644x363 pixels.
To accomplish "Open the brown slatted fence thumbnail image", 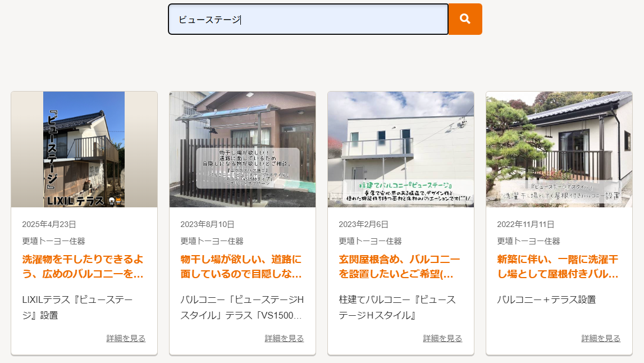I will (x=243, y=149).
